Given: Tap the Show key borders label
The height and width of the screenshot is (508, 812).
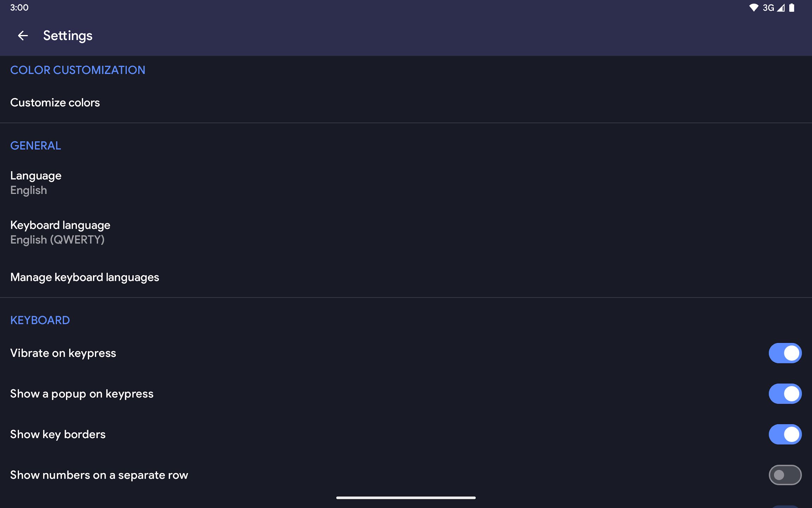Looking at the screenshot, I should tap(58, 434).
